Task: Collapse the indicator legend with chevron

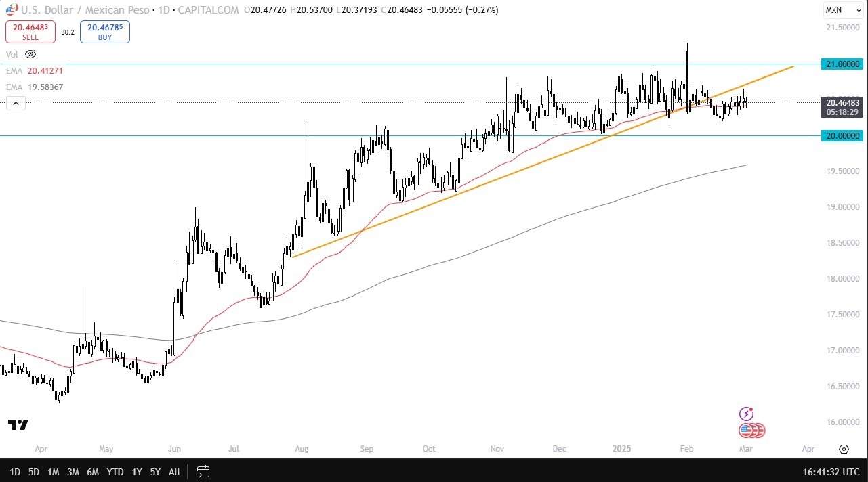Action: [x=16, y=104]
